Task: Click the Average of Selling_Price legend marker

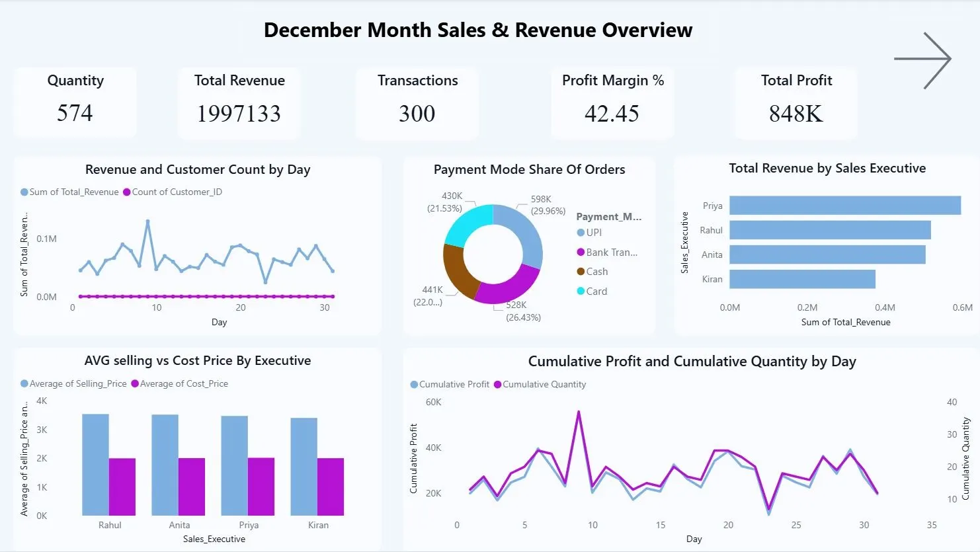Action: coord(24,383)
